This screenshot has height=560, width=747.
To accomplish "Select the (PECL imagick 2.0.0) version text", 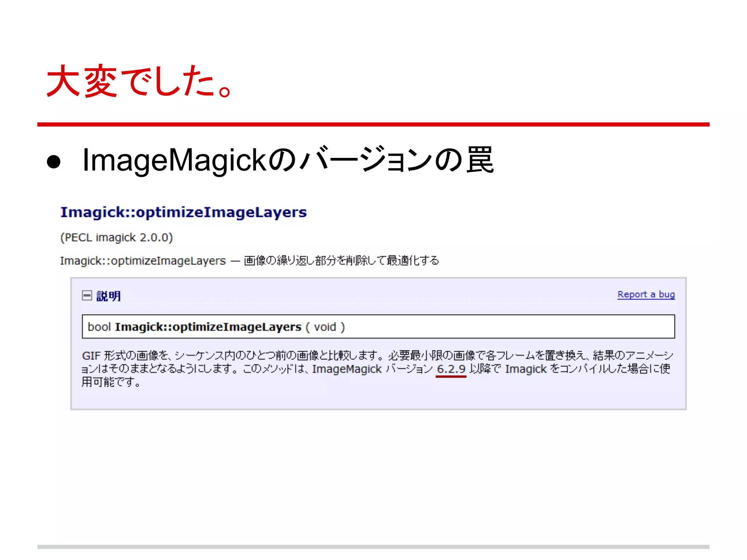I will (x=116, y=238).
